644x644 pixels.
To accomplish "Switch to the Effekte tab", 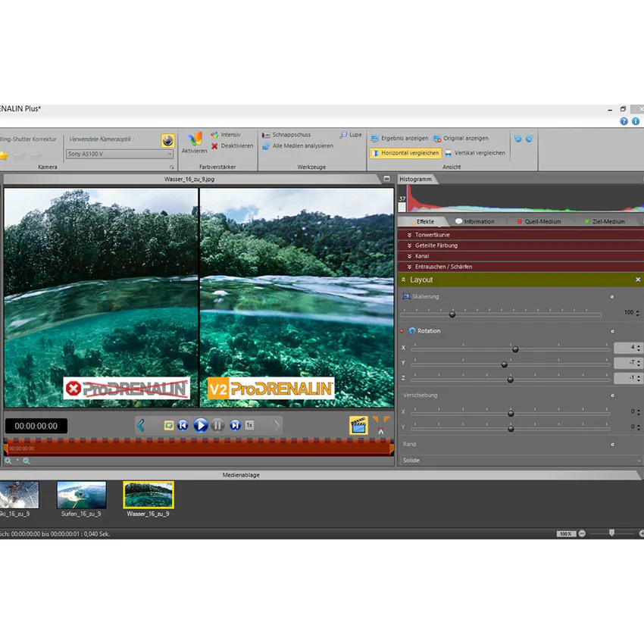I will [x=421, y=221].
